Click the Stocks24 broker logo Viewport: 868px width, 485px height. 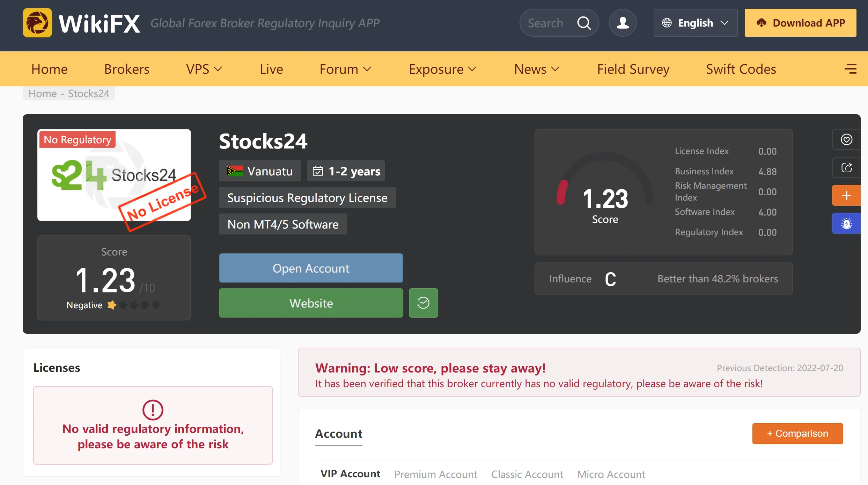114,175
